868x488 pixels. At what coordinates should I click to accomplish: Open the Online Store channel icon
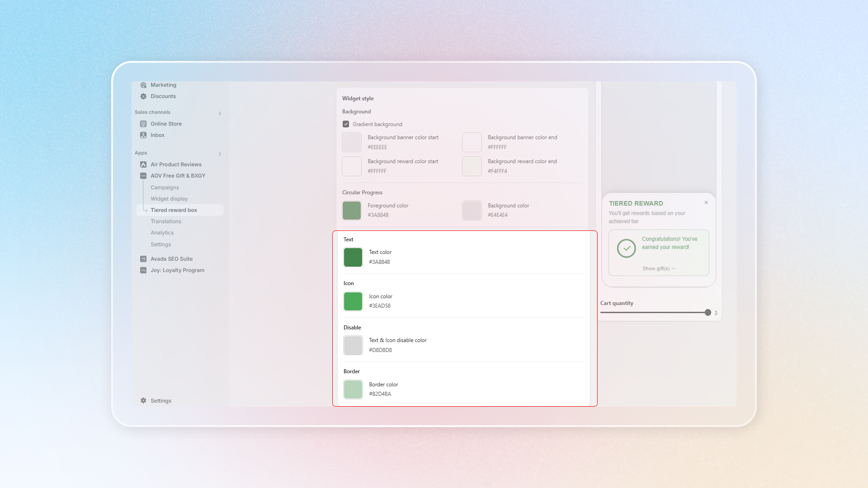tap(143, 124)
